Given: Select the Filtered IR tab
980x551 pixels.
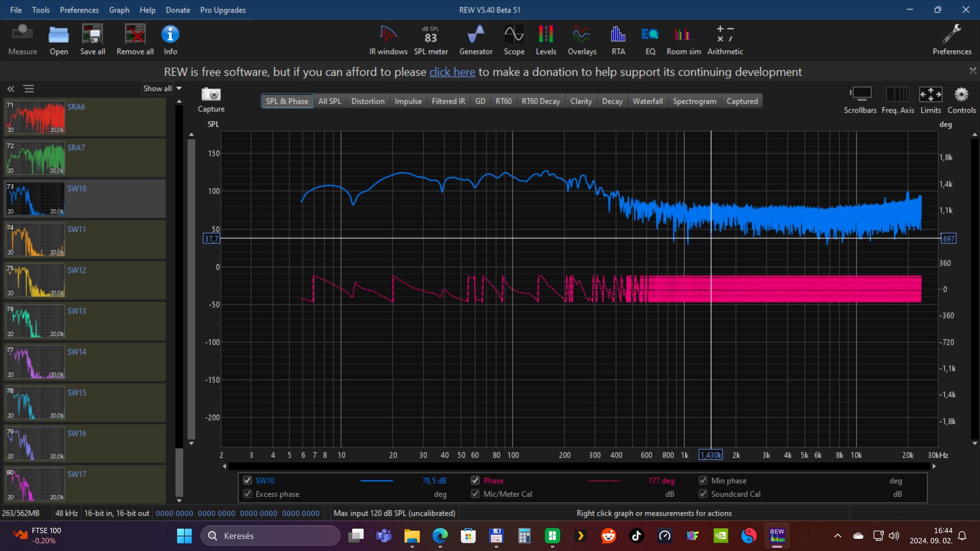Looking at the screenshot, I should coord(448,101).
